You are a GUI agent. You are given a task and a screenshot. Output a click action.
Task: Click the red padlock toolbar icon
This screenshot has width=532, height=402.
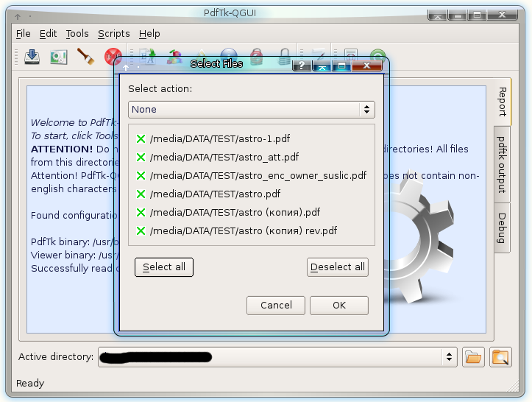coord(257,57)
